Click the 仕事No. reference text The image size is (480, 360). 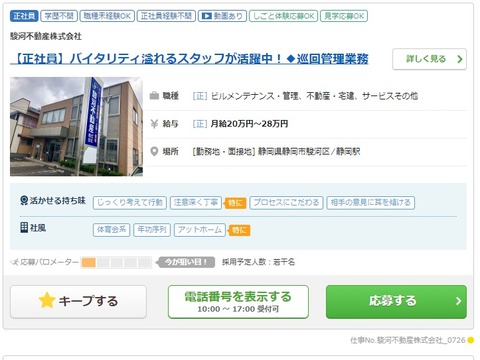407,340
